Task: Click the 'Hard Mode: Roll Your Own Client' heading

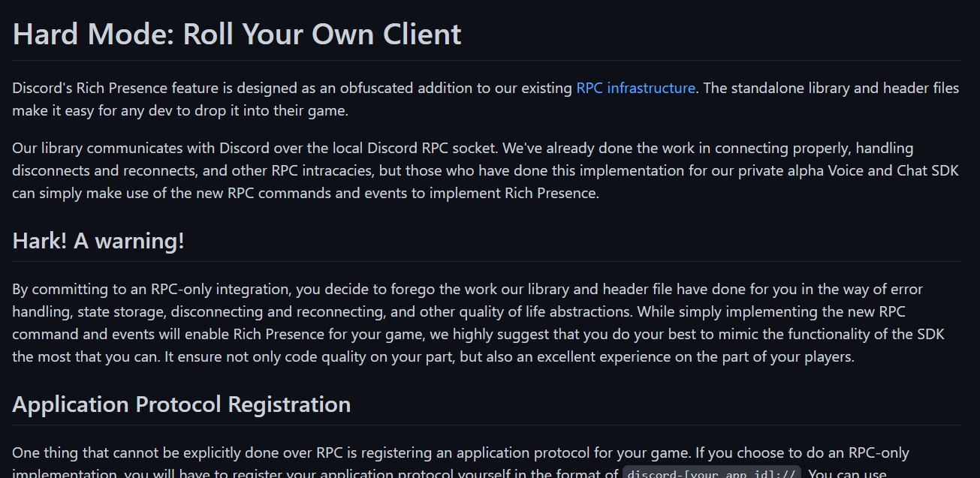Action: tap(237, 35)
